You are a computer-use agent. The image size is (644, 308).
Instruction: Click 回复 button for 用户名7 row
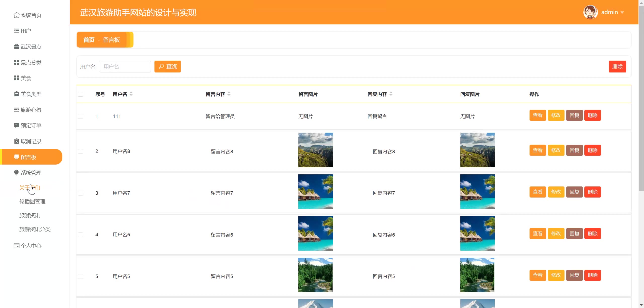[x=574, y=192]
